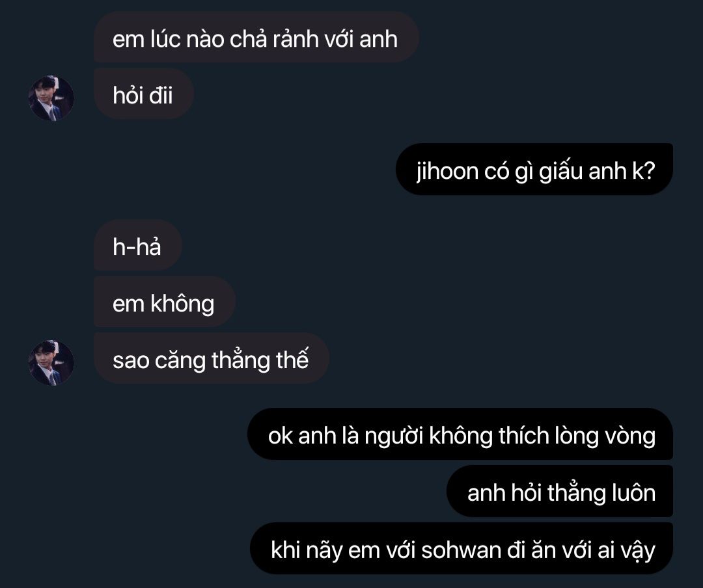Image resolution: width=703 pixels, height=588 pixels.
Task: Tap the 'sao căng thẳng thế' bubble
Action: (212, 358)
